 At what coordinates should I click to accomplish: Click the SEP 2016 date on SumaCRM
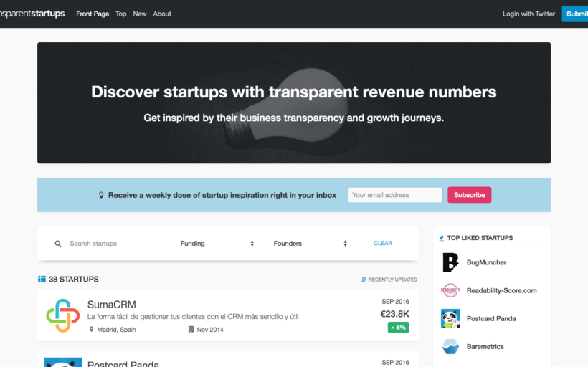[395, 301]
